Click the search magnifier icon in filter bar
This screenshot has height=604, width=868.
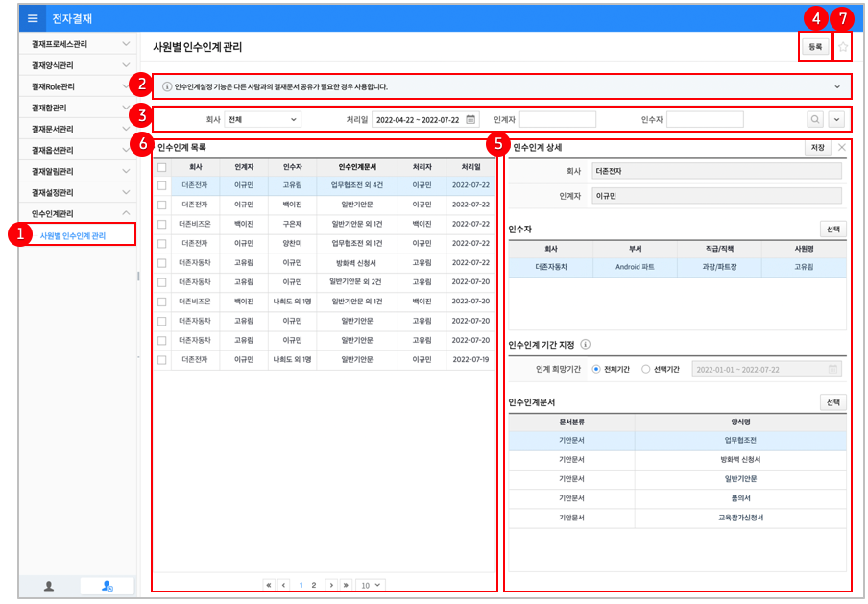(x=815, y=119)
